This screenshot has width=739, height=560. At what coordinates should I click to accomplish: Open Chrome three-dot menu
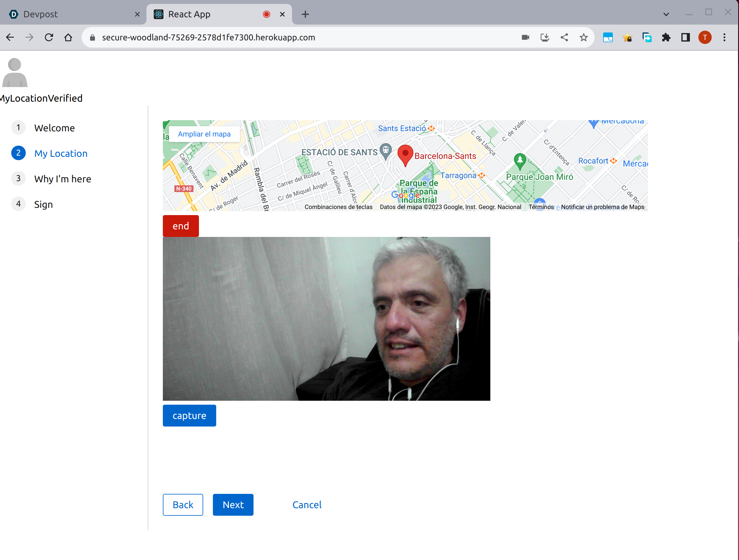[724, 37]
